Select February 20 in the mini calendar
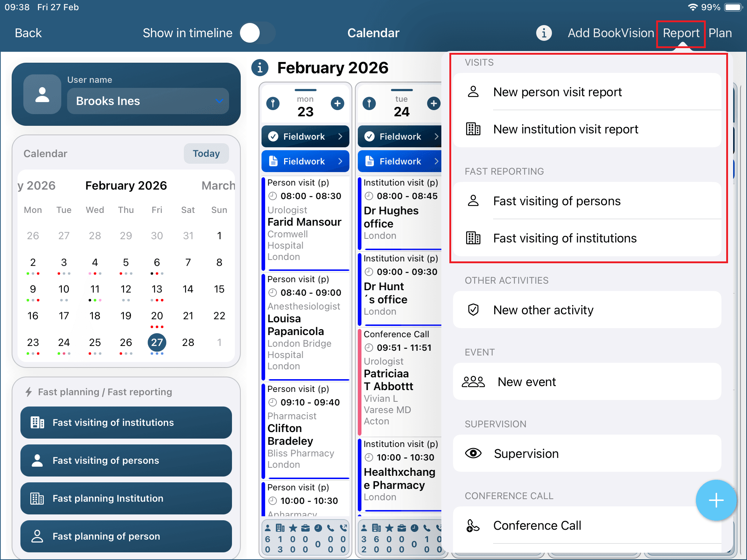The image size is (747, 560). tap(157, 316)
